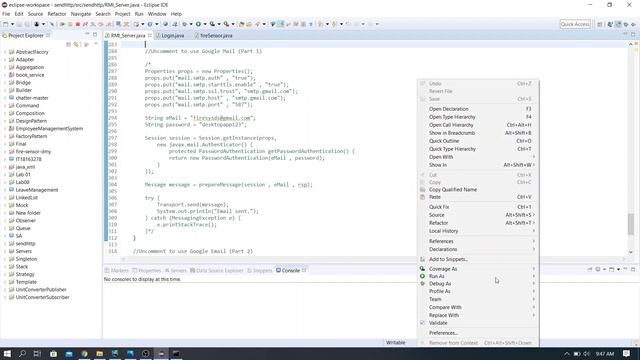Choose Open Declaration from context menu
Image resolution: width=640 pixels, height=360 pixels.
pyautogui.click(x=478, y=109)
